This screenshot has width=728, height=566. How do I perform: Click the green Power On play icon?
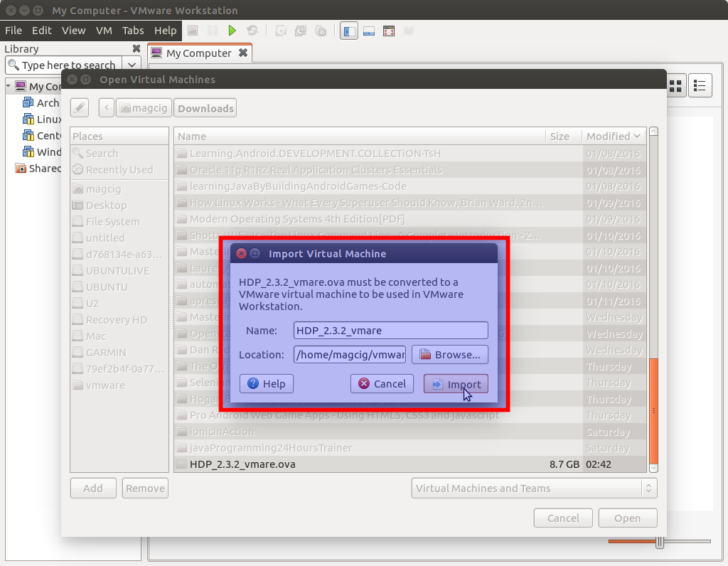click(232, 31)
